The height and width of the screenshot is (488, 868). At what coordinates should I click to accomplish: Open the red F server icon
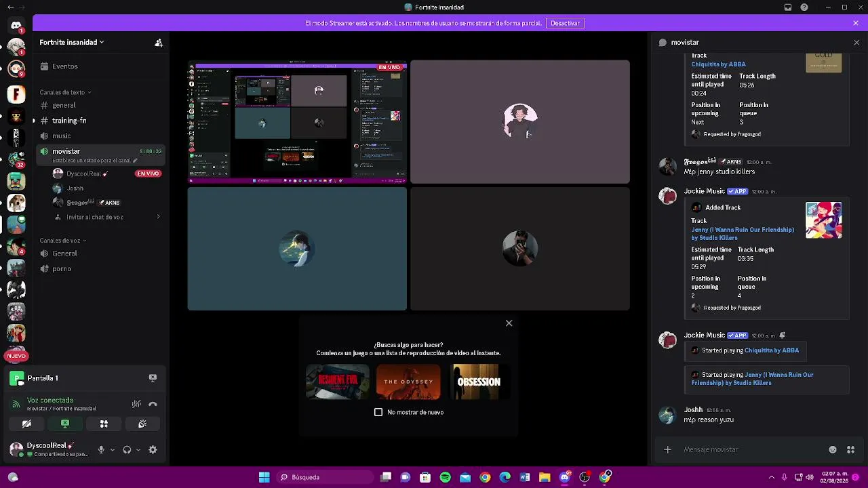[16, 94]
